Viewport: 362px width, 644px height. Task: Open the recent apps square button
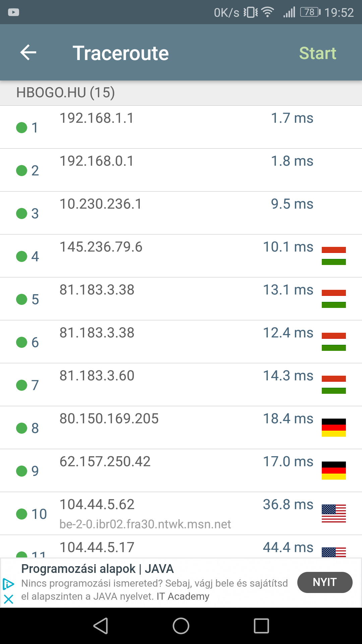(x=261, y=626)
